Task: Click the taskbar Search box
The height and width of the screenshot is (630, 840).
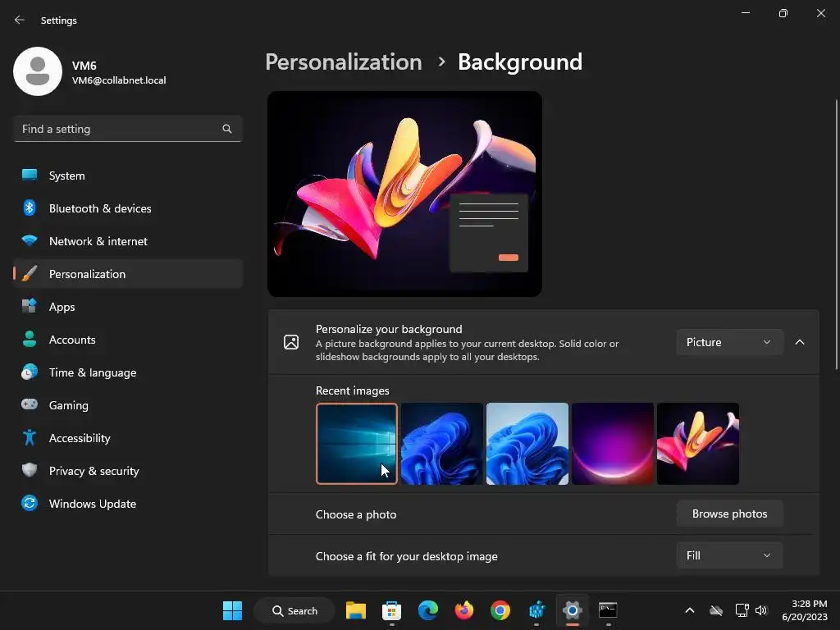Action: click(294, 610)
